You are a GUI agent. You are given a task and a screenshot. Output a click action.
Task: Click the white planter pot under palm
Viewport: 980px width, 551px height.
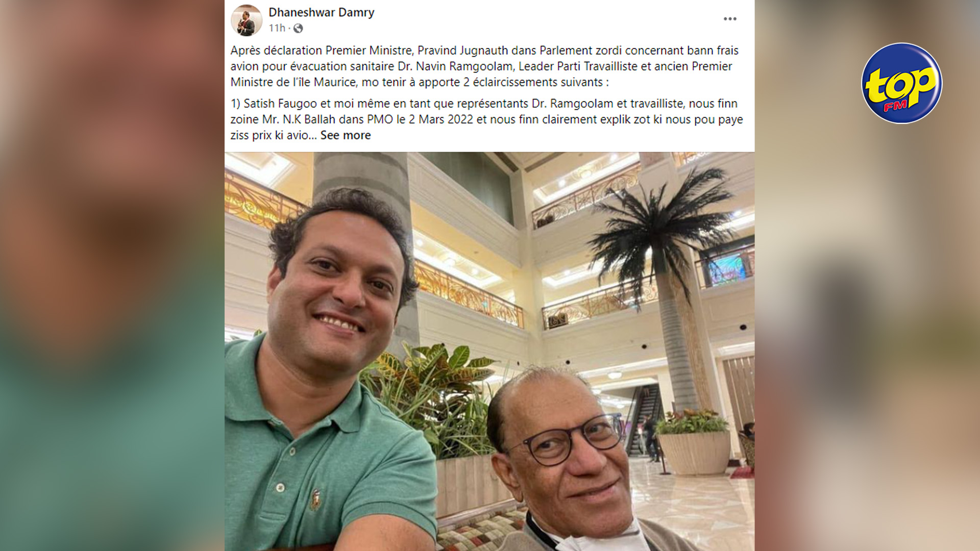coord(694,453)
